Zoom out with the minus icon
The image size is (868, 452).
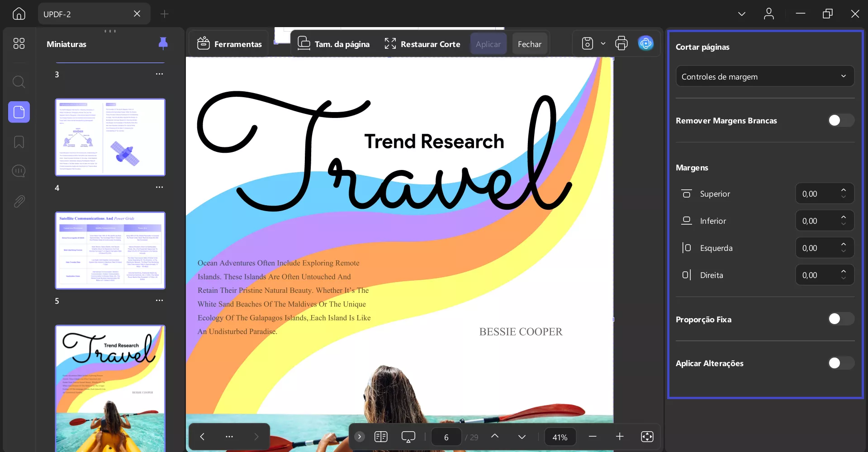593,437
